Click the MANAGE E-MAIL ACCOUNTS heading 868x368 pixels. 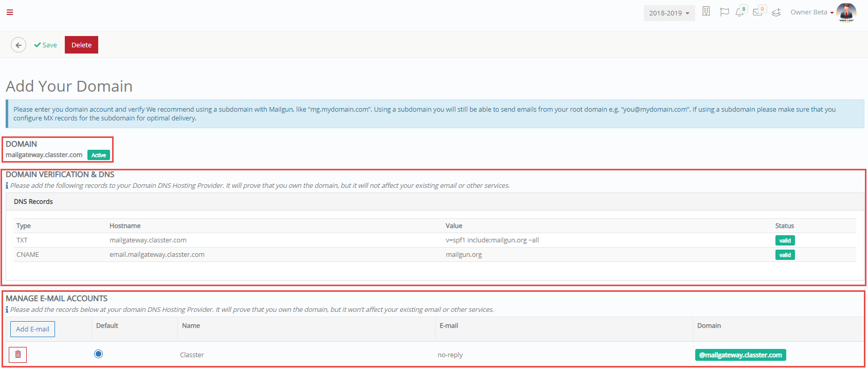coord(57,299)
